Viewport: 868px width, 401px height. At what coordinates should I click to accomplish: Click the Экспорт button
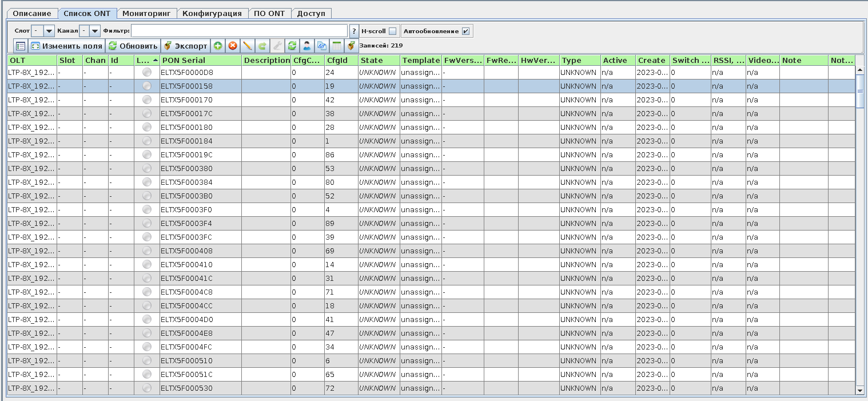[x=186, y=46]
